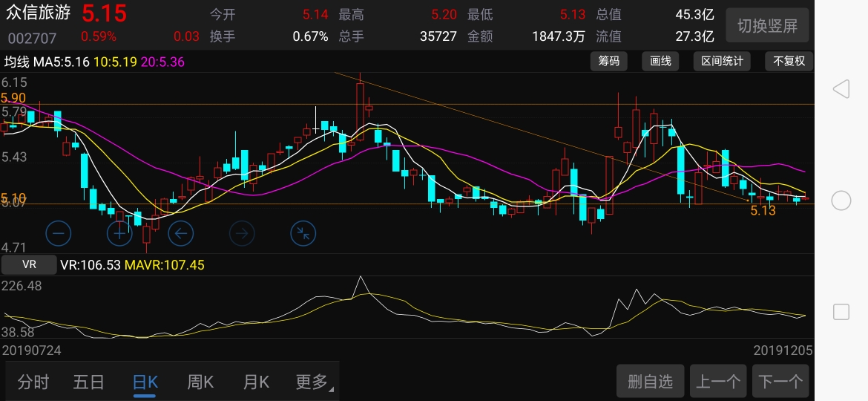Select 日K daily chart tab

pyautogui.click(x=145, y=382)
